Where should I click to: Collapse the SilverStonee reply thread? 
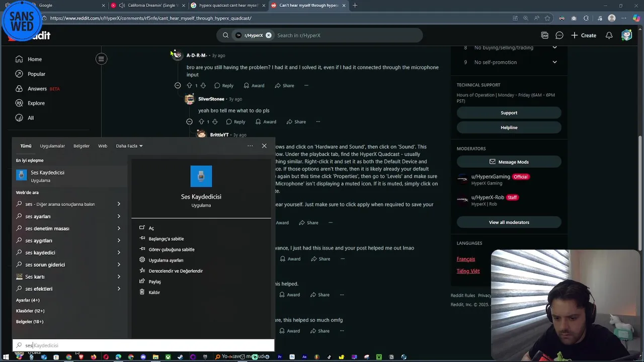tap(189, 122)
